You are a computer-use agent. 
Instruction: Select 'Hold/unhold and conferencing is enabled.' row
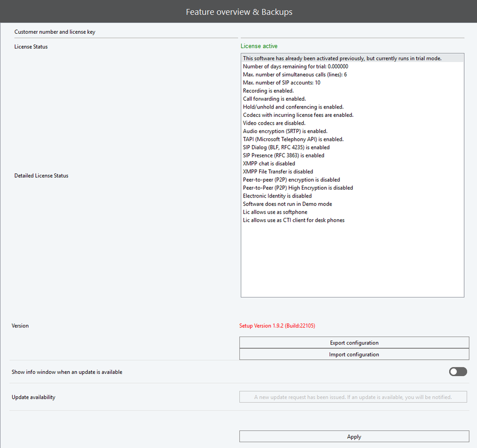[x=353, y=107]
